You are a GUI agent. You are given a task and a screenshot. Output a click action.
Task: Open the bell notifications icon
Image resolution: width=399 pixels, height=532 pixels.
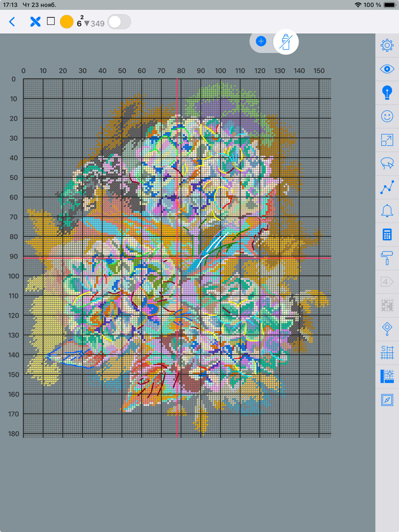point(387,211)
